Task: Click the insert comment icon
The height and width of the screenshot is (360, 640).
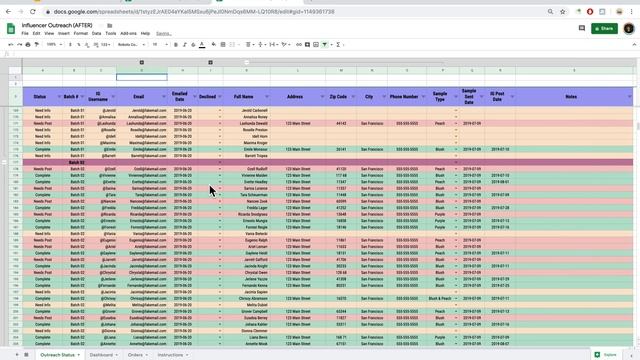Action: pyautogui.click(x=307, y=44)
